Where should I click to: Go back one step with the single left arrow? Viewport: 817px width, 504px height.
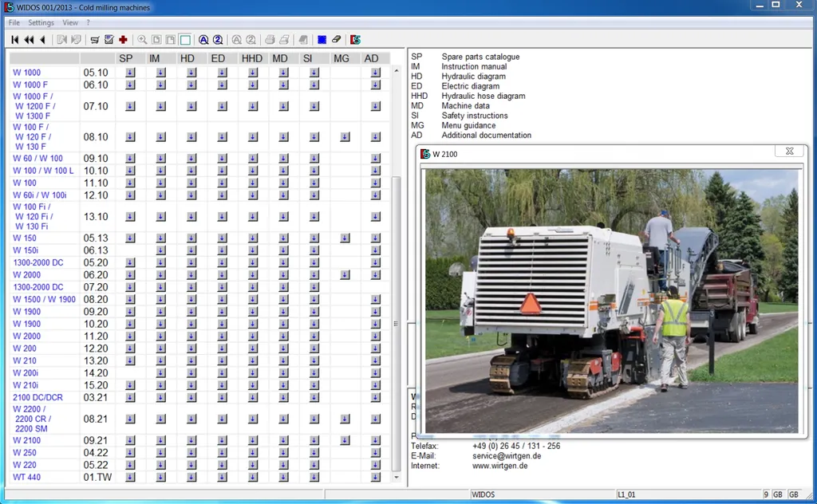[43, 40]
